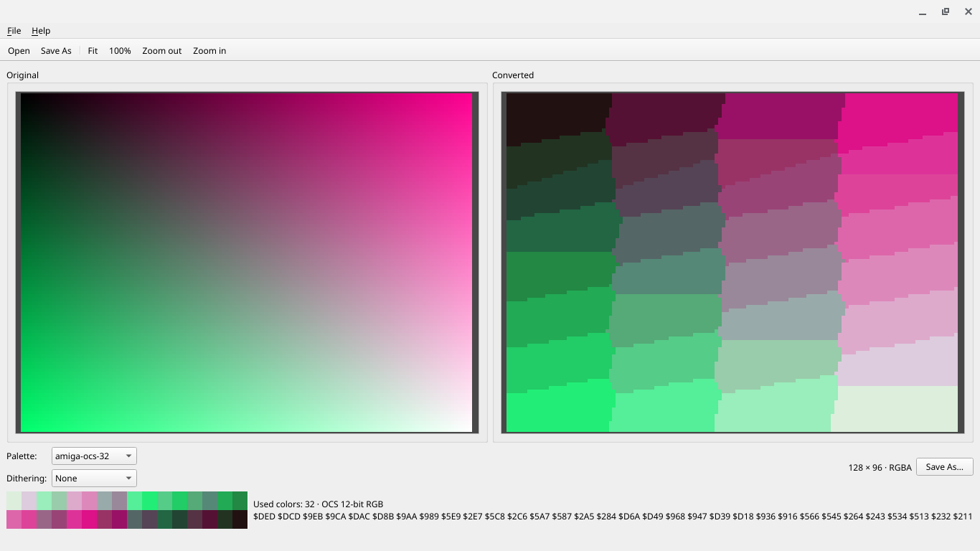Open the File menu
Screen dimensions: 980x551
tap(14, 31)
